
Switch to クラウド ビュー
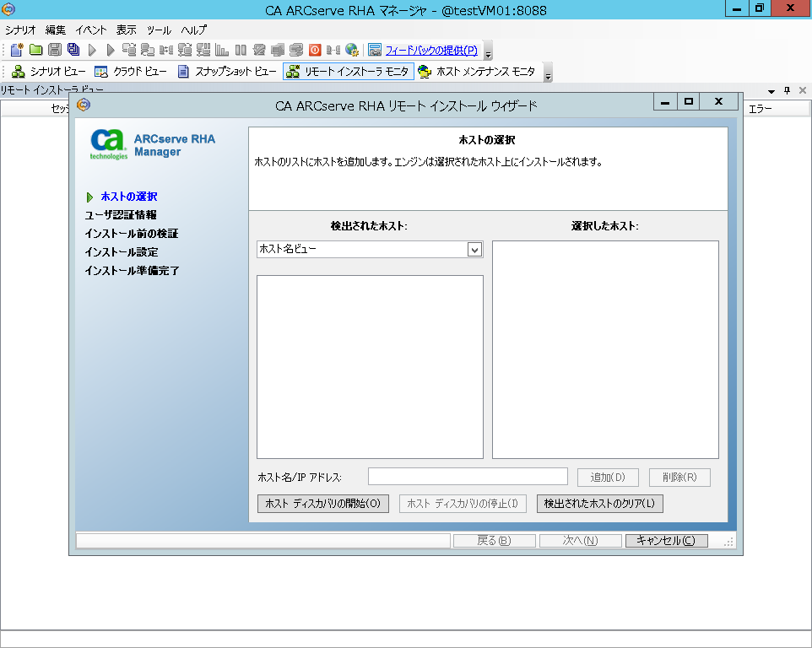click(131, 72)
